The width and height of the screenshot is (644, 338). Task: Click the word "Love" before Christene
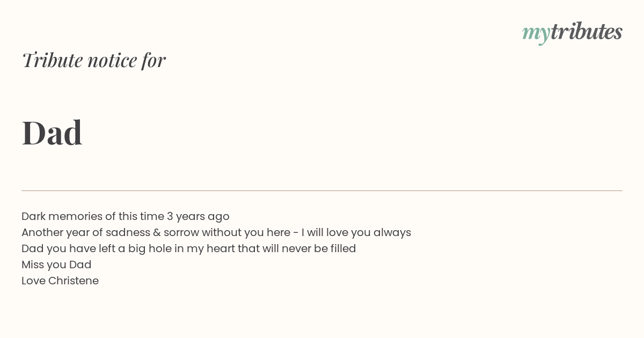(33, 281)
